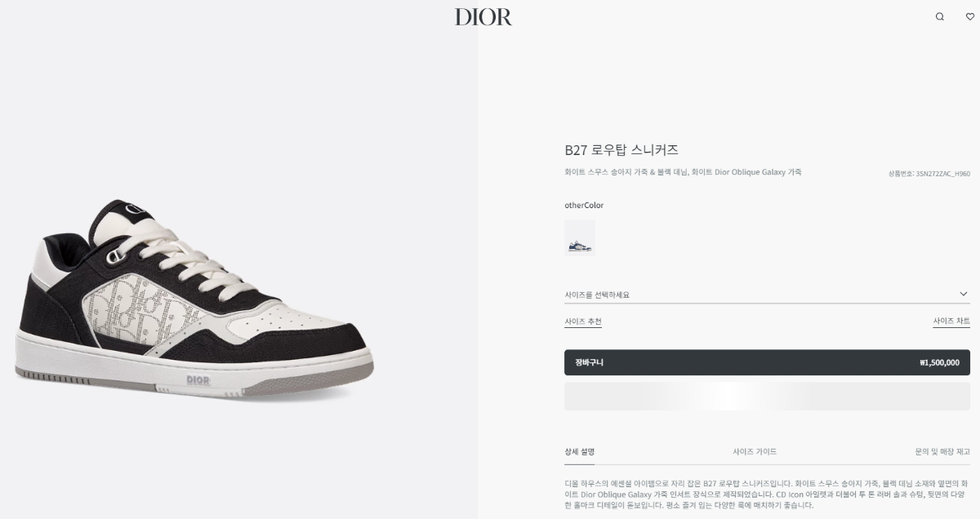This screenshot has width=980, height=519.
Task: Click the product description paragraph text
Action: tap(767, 495)
